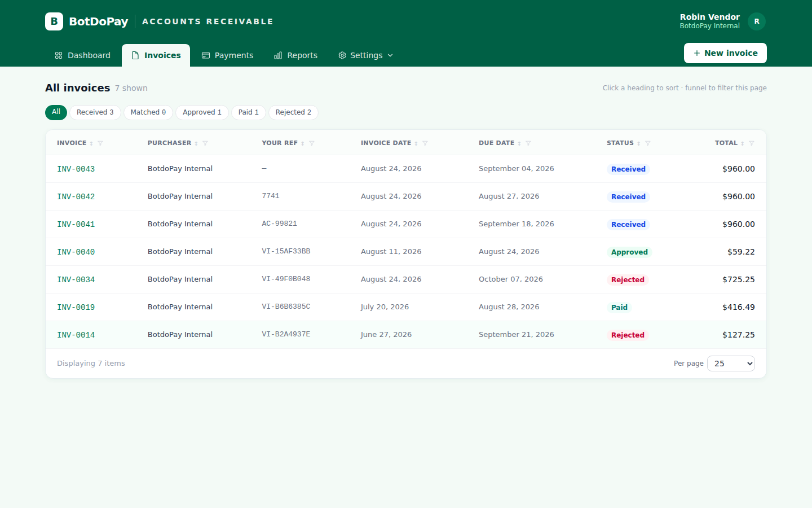Switch to the Payments tab

(228, 55)
